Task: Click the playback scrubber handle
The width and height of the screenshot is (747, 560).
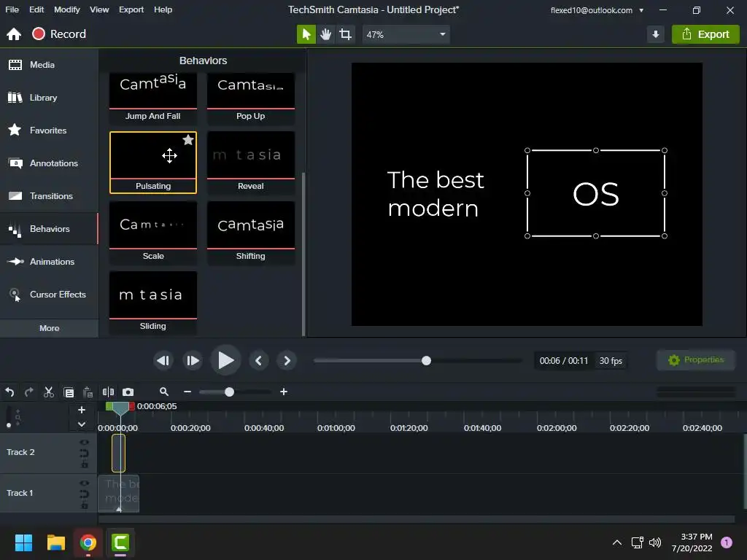Action: [426, 361]
